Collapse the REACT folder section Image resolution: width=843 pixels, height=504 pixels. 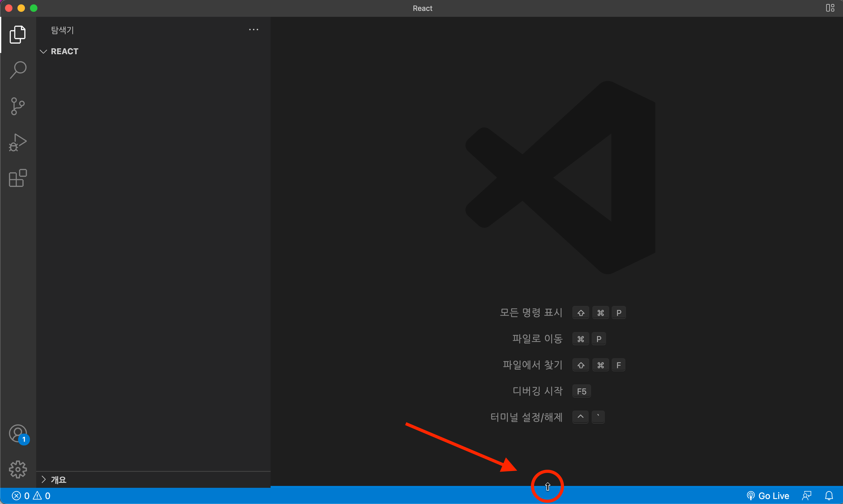pyautogui.click(x=43, y=52)
